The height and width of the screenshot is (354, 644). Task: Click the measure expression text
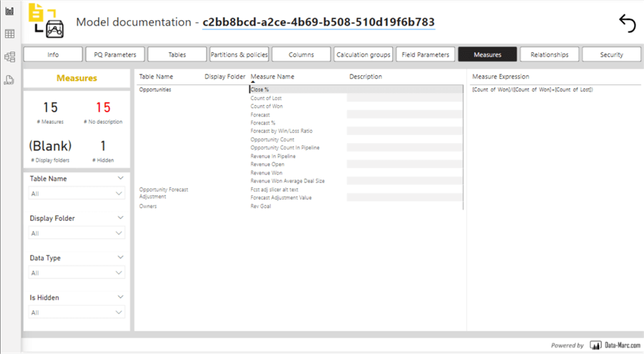point(532,89)
